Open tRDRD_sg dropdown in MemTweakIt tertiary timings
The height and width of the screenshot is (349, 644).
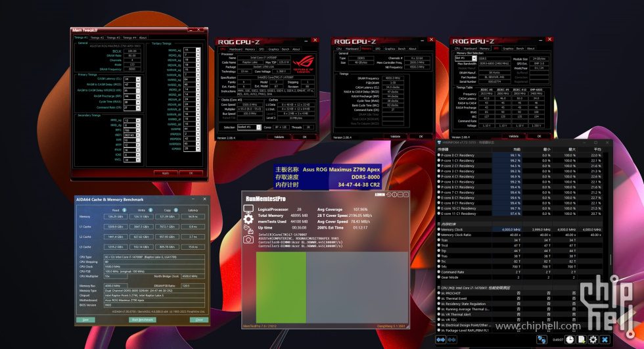(x=198, y=50)
